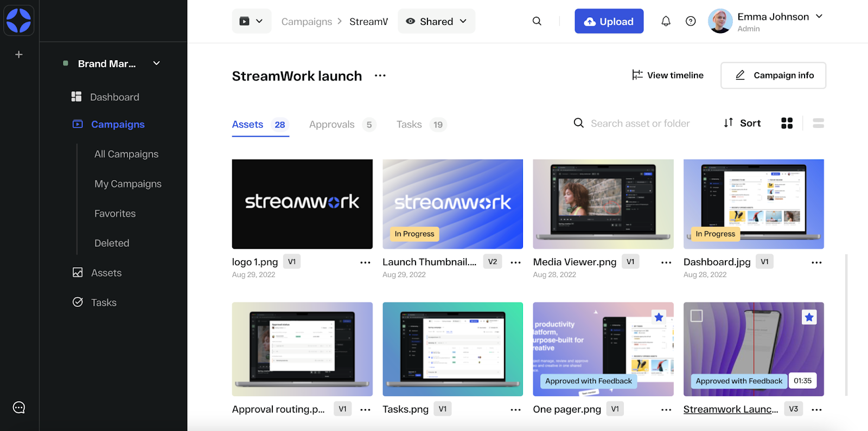Open the Sort dropdown
The height and width of the screenshot is (431, 868).
(742, 123)
